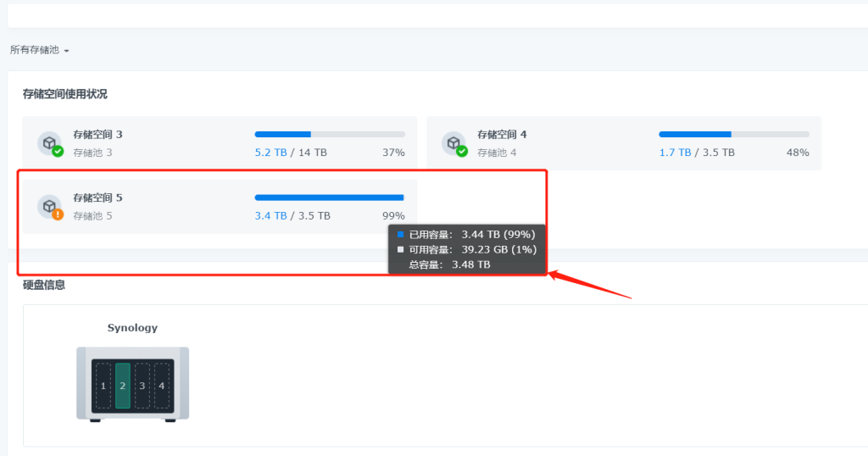Click the 48% usage bar of 存储空间 4

point(734,135)
